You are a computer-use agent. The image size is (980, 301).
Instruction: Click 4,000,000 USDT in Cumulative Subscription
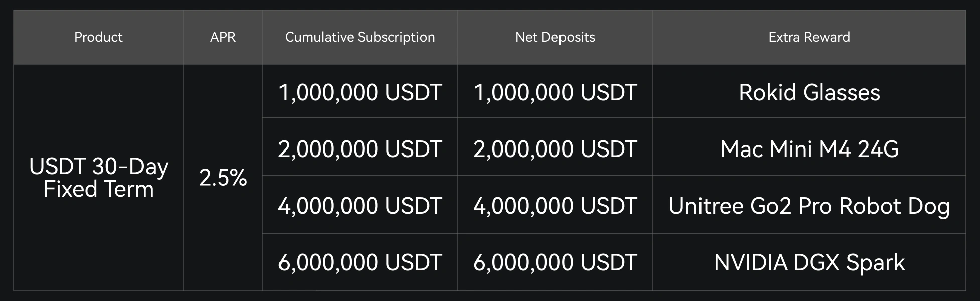tap(360, 206)
